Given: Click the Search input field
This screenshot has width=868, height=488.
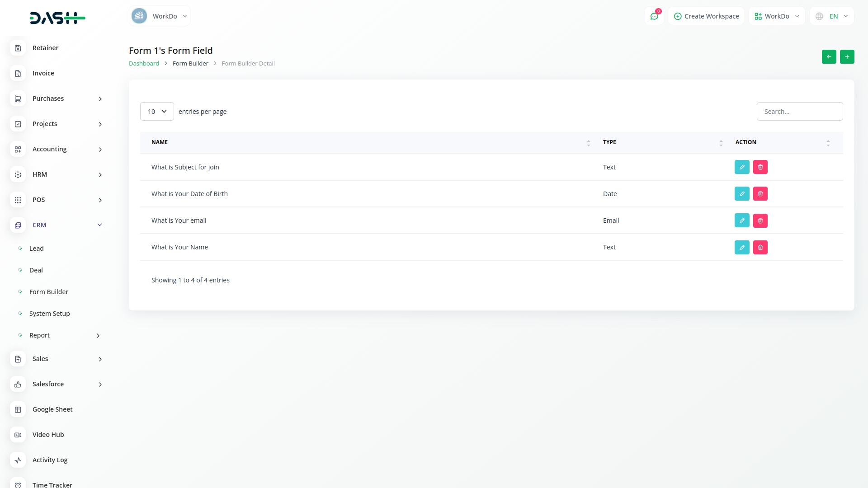Looking at the screenshot, I should click(800, 112).
